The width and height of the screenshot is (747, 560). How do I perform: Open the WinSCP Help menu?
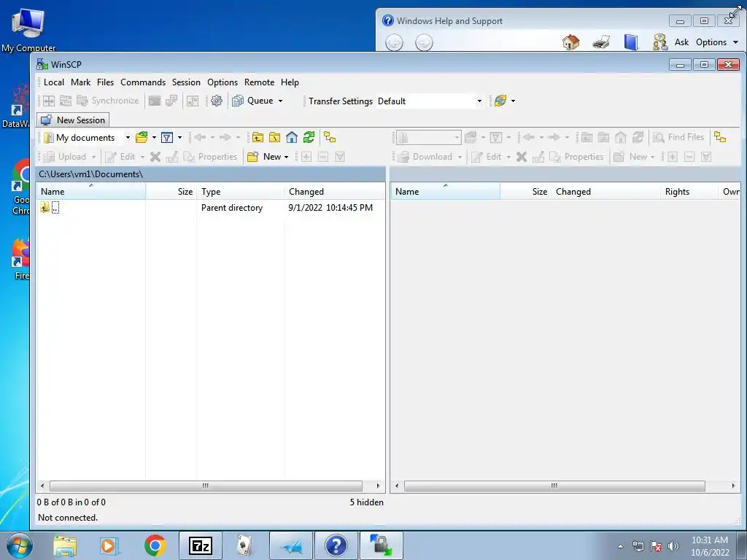(290, 82)
